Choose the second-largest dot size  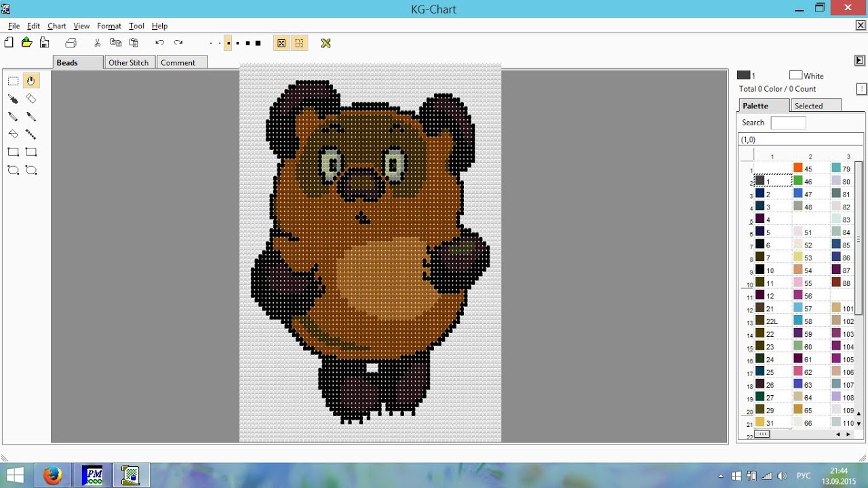coord(248,43)
